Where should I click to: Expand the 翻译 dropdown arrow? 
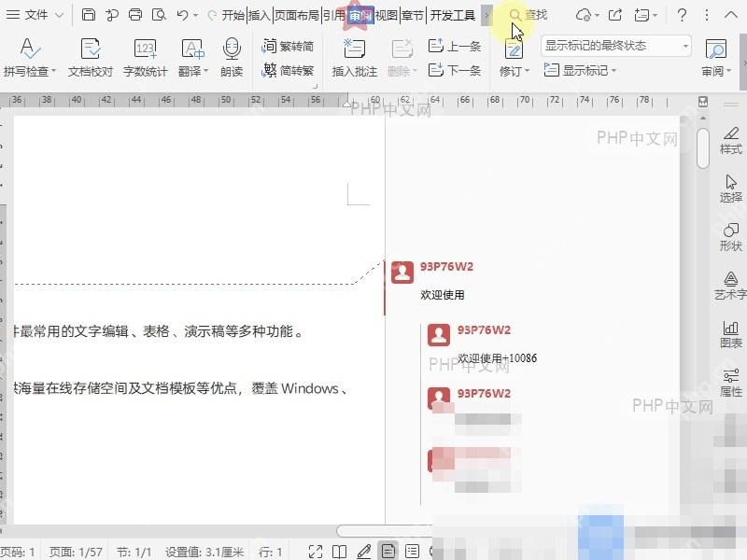point(205,71)
